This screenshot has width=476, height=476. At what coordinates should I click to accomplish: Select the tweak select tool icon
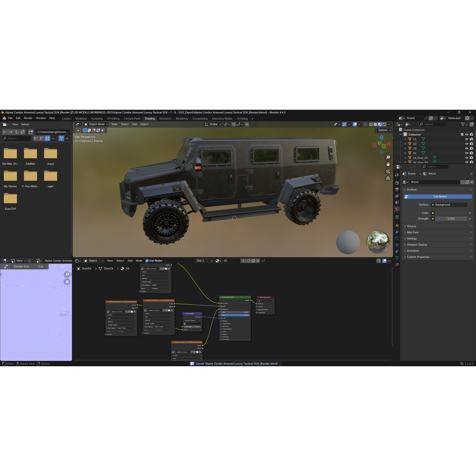point(78,130)
